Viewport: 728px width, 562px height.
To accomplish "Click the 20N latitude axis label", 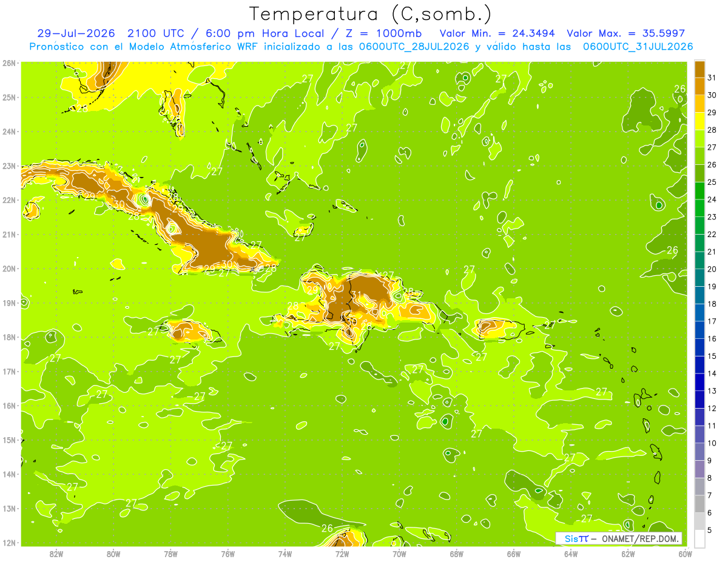I will click(9, 269).
